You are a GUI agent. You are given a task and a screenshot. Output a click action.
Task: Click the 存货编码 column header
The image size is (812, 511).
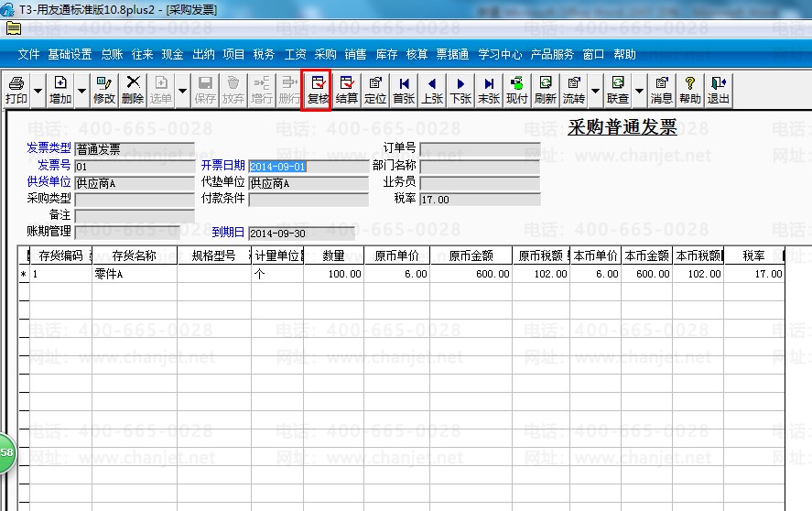click(x=60, y=255)
